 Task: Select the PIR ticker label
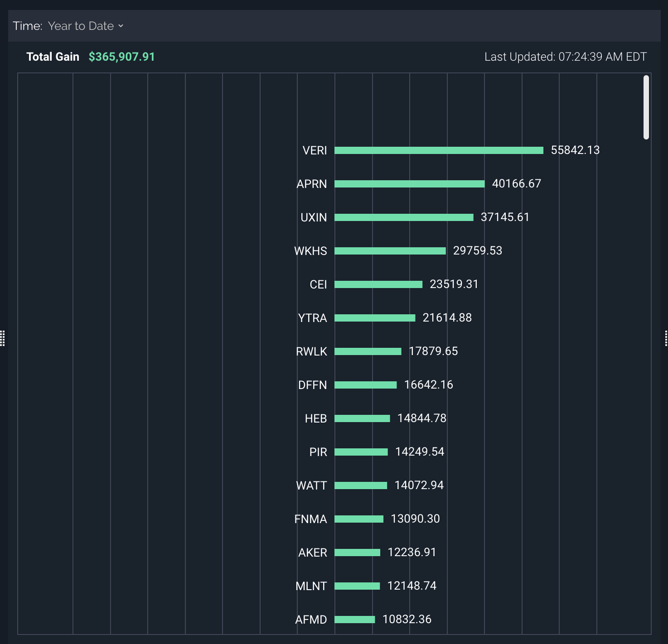point(318,452)
